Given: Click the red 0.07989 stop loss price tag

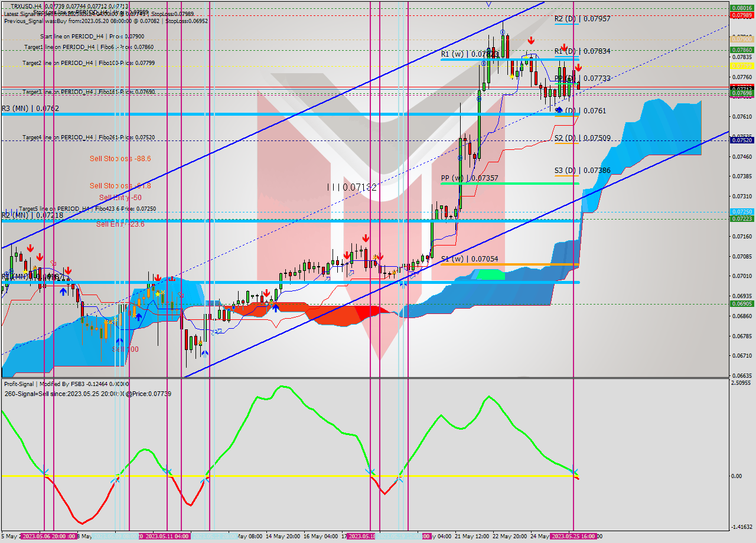Looking at the screenshot, I should pos(742,15).
